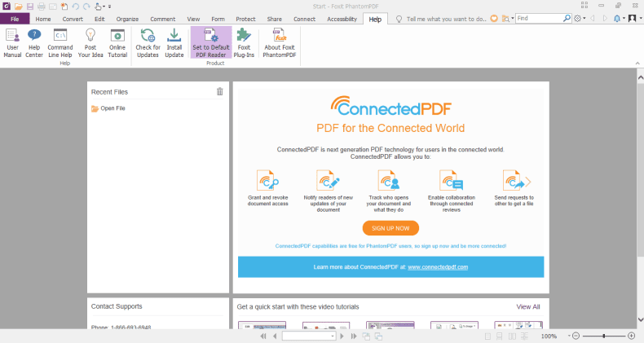The image size is (644, 343).
Task: Click the Email icon in quick access toolbar
Action: 53,7
